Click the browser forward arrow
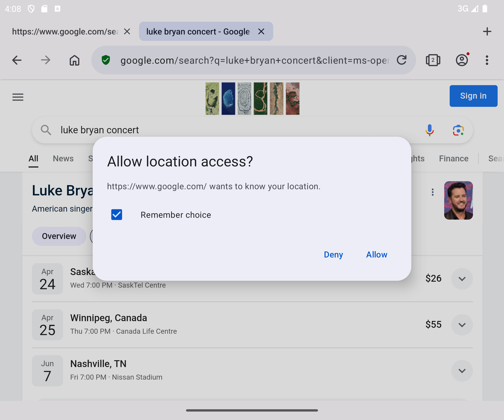This screenshot has height=420, width=504. click(x=46, y=60)
